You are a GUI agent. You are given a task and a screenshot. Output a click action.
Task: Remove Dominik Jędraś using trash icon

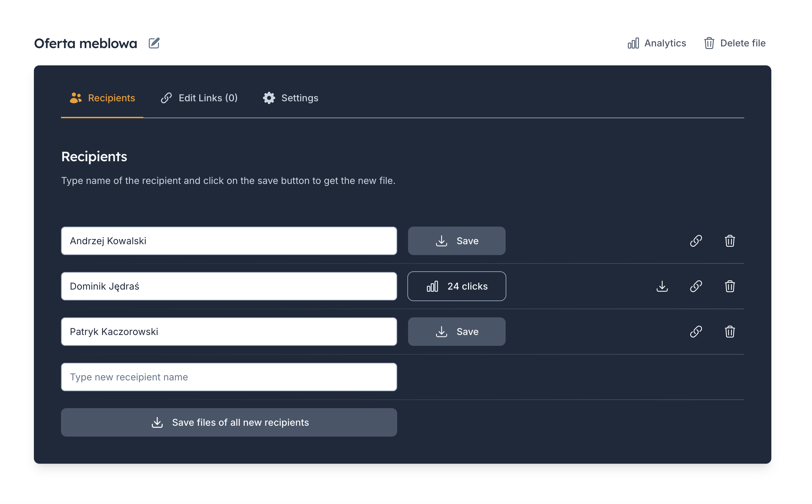coord(730,286)
